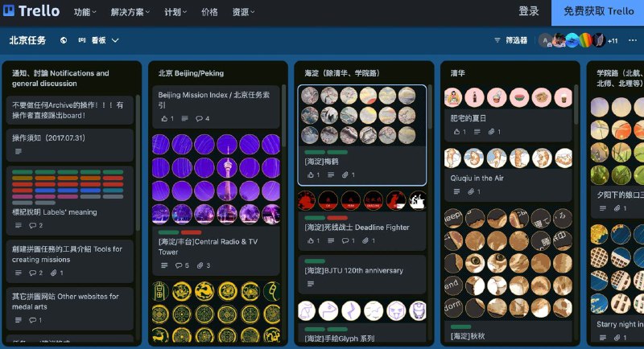Click green label on Central Radio & TV Tower card
This screenshot has height=349, width=644.
point(168,232)
